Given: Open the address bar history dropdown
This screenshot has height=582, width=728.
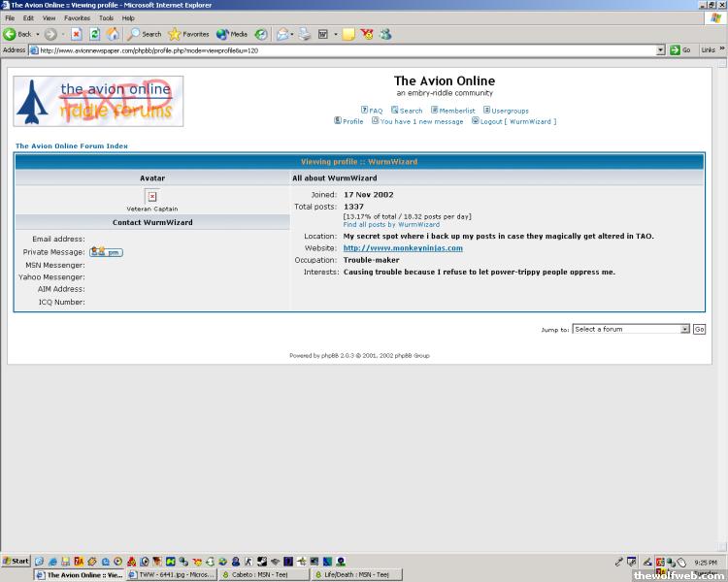Looking at the screenshot, I should [661, 49].
